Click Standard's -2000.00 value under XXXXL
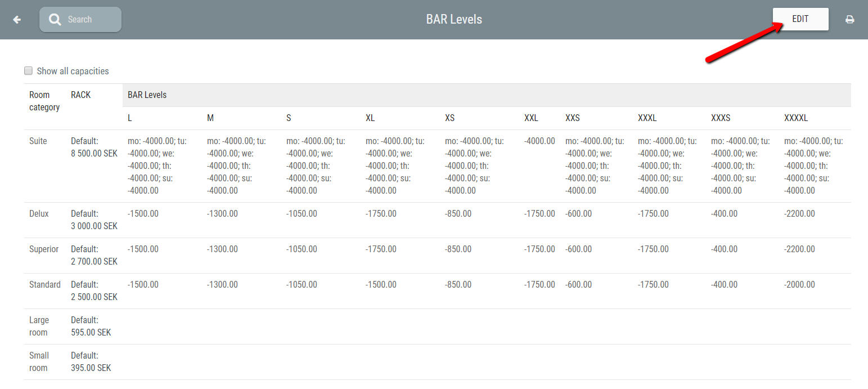The height and width of the screenshot is (389, 868). pyautogui.click(x=799, y=284)
